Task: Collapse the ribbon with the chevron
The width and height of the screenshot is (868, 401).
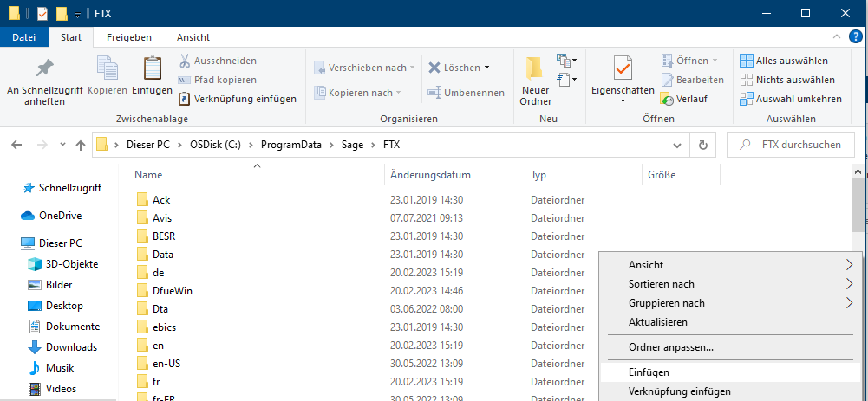Action: [x=837, y=37]
